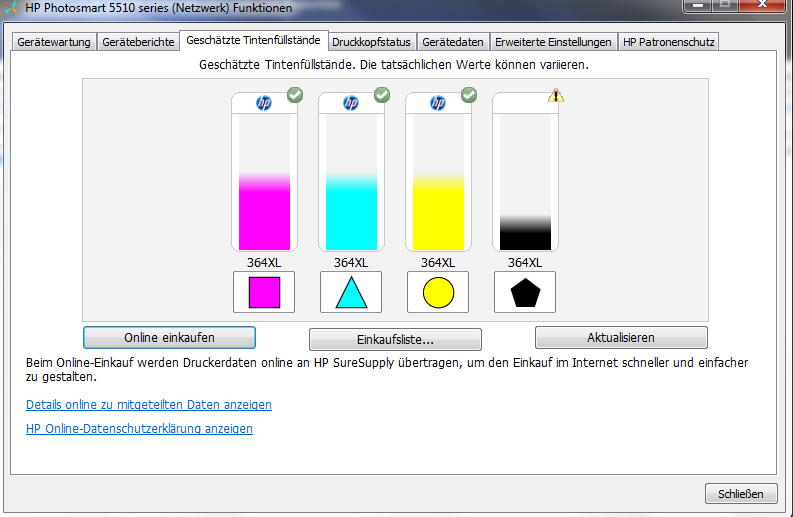
Task: Click the HP SureSupply info paragraph
Action: pyautogui.click(x=387, y=370)
